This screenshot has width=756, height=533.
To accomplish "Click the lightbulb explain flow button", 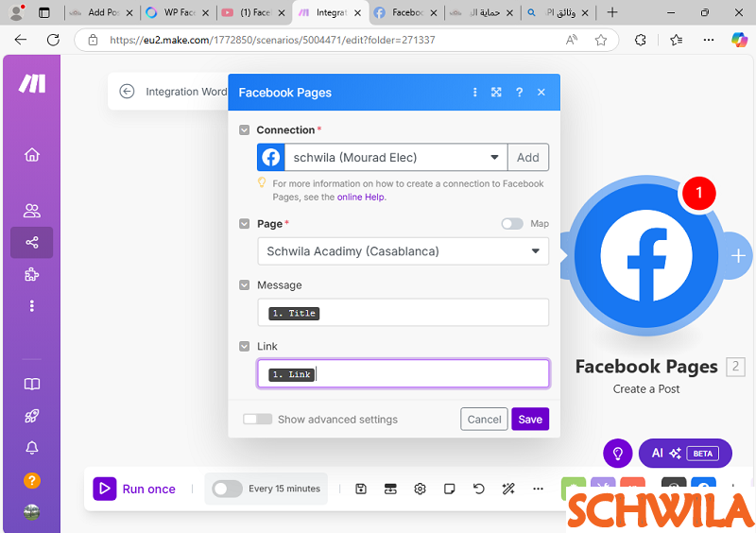I will (x=618, y=454).
